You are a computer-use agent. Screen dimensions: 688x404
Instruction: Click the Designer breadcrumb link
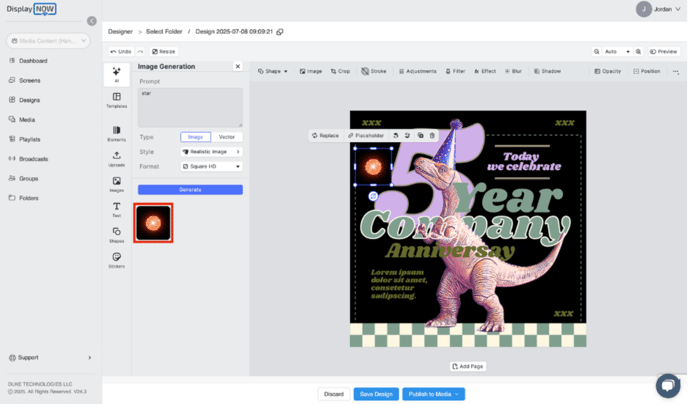(120, 32)
